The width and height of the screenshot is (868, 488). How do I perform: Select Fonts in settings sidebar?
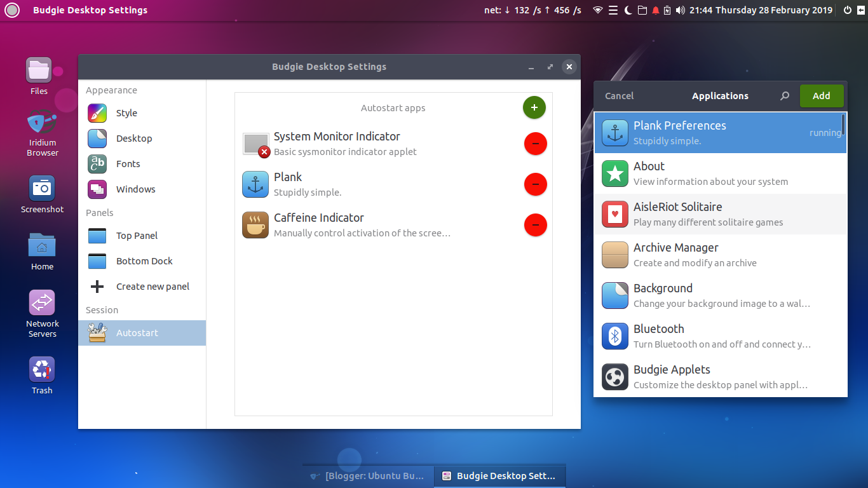coord(142,164)
